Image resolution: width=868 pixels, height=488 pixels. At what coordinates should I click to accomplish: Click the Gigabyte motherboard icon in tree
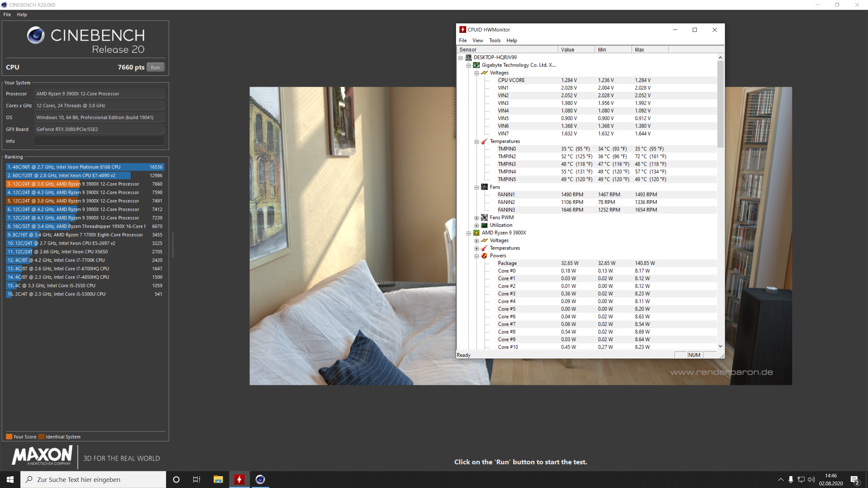476,65
